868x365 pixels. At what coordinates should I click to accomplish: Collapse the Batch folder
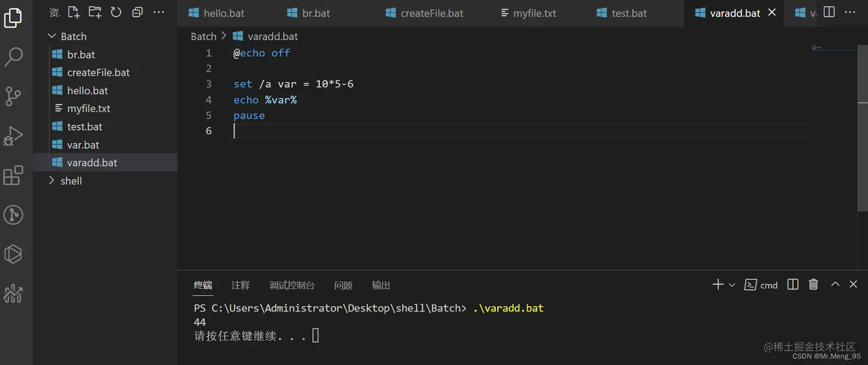(105, 36)
